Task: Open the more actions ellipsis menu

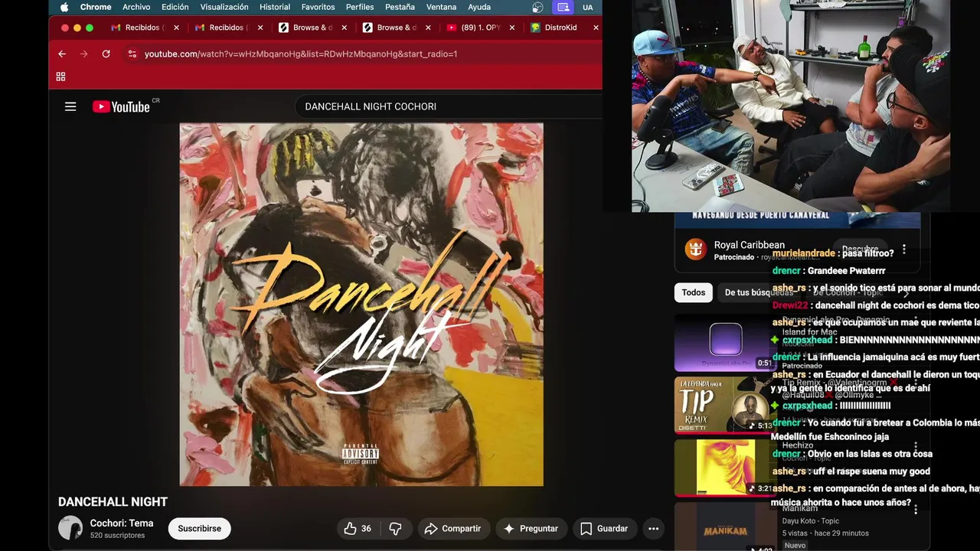Action: (653, 529)
